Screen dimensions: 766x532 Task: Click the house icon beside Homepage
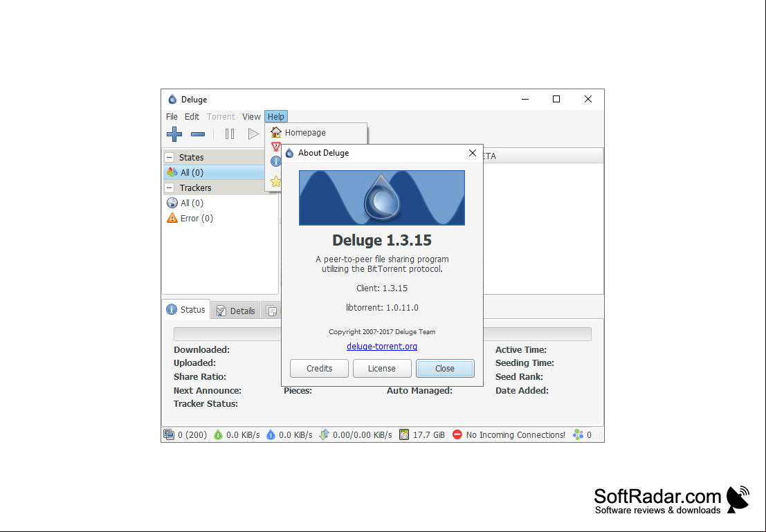point(276,132)
